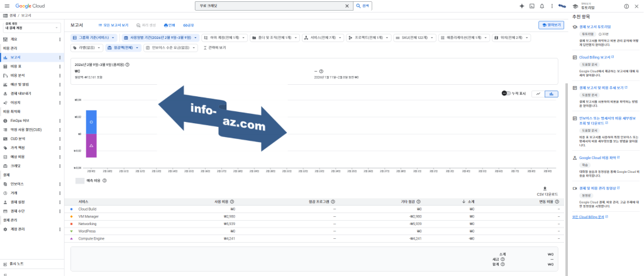Click into the top search field
The image size is (644, 276).
click(270, 6)
